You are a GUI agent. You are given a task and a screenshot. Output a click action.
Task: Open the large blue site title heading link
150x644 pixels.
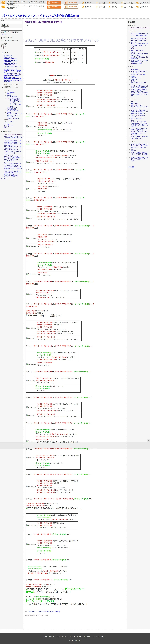point(41,15)
